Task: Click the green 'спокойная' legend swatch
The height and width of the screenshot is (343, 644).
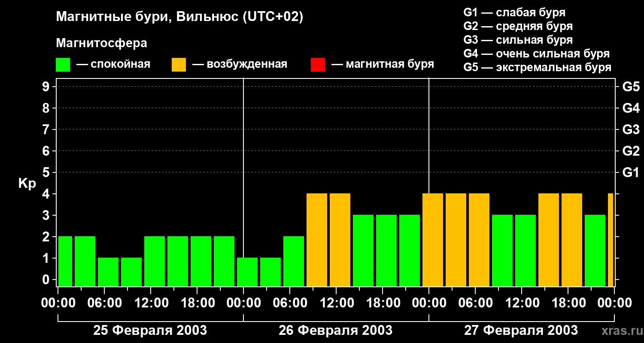Action: click(63, 65)
